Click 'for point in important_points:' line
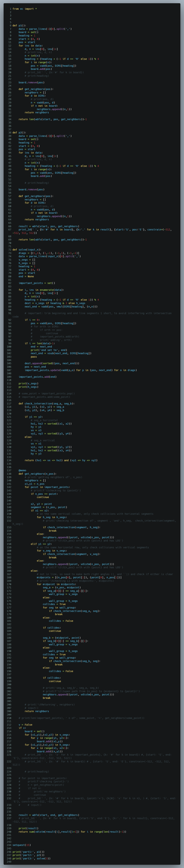184x868 pixels. (x=47, y=487)
